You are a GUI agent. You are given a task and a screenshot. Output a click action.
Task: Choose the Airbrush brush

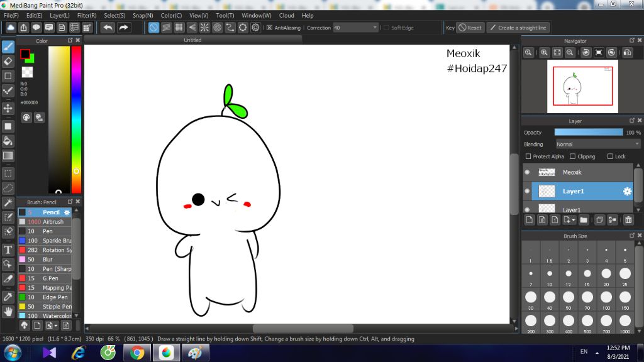[x=45, y=222]
